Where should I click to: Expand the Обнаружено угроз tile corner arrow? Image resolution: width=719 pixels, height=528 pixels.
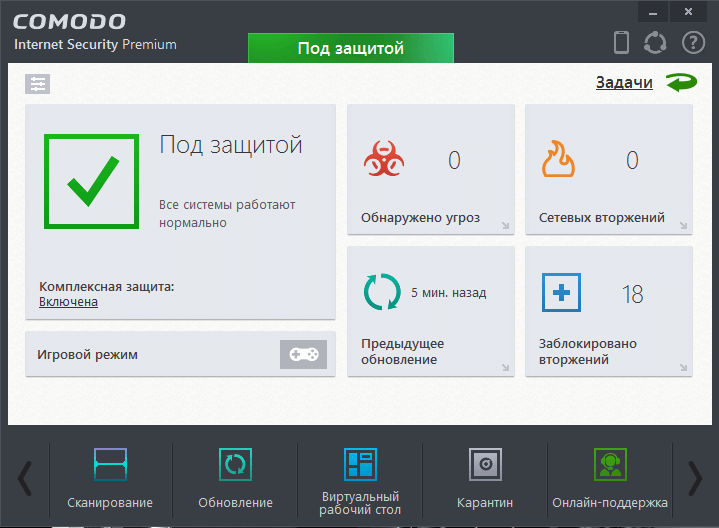pyautogui.click(x=505, y=225)
